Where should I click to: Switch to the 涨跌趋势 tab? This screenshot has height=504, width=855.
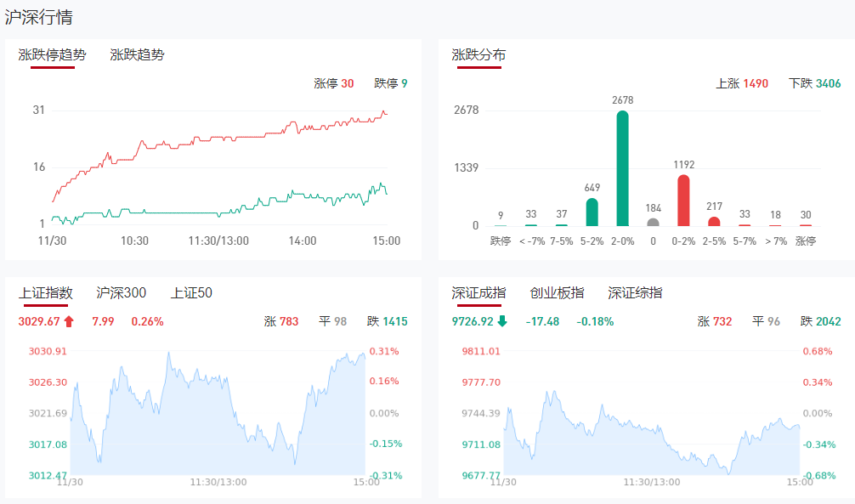click(x=137, y=55)
